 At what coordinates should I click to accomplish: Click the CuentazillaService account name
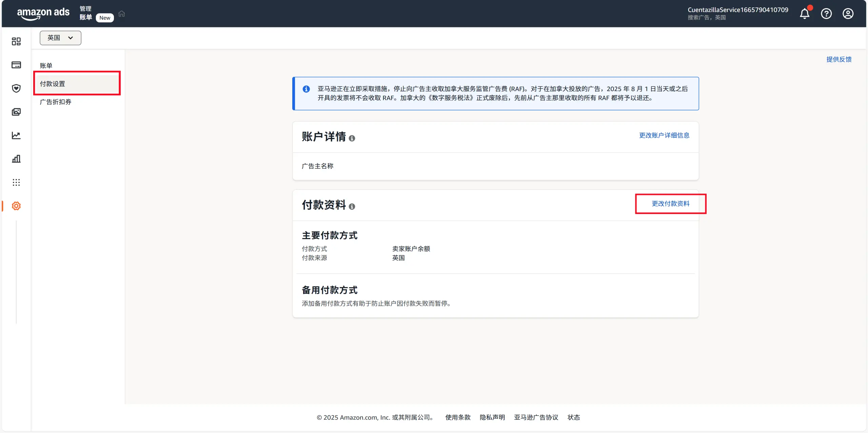click(x=738, y=9)
